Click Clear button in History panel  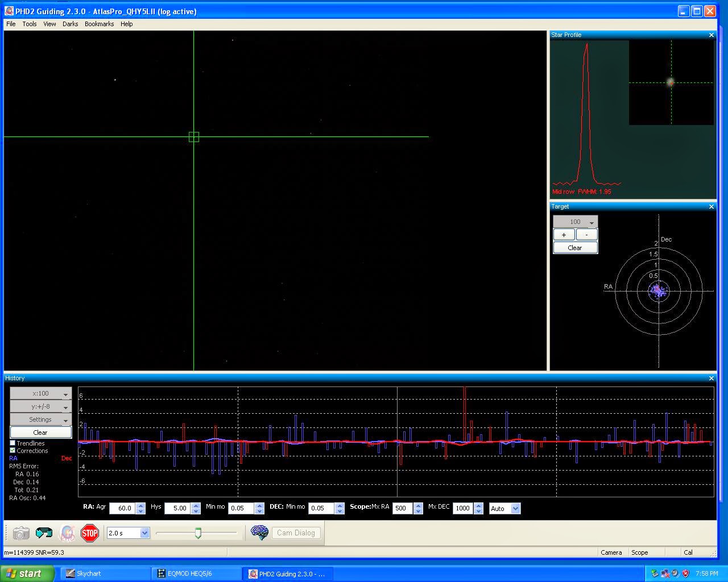pos(40,433)
